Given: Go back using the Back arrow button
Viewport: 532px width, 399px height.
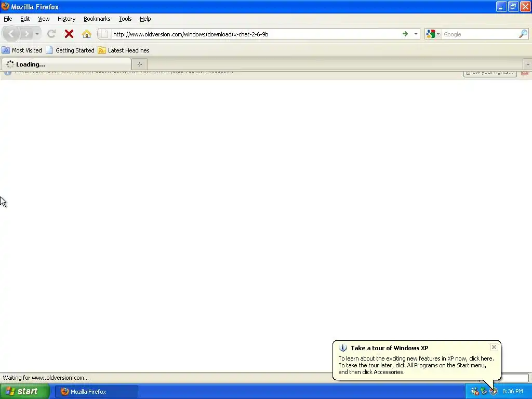Looking at the screenshot, I should [x=11, y=34].
